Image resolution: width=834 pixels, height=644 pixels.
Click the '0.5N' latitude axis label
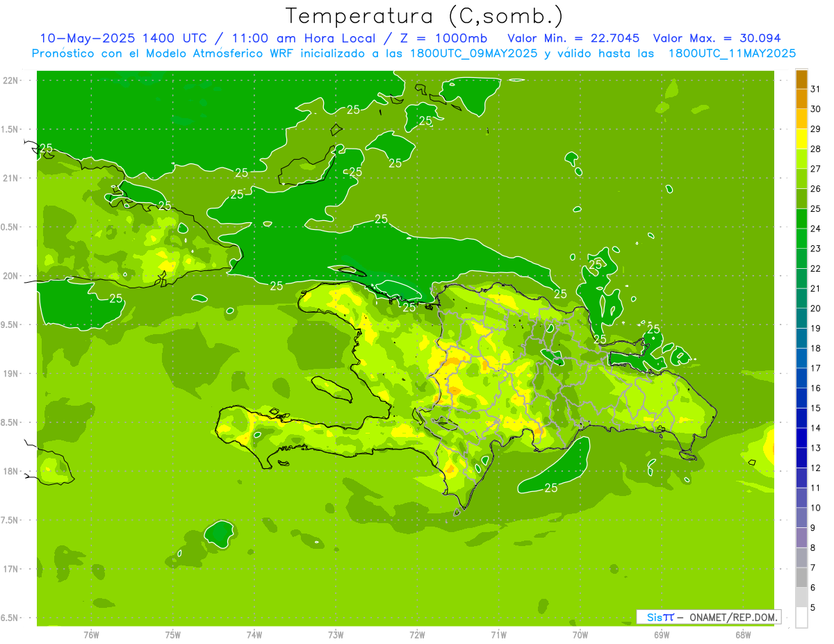point(10,226)
